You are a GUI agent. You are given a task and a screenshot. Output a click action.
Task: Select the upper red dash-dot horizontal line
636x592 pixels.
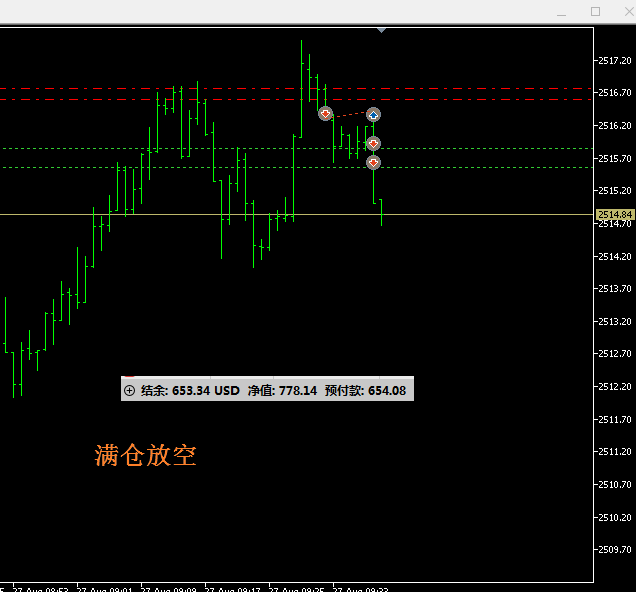[x=296, y=88]
